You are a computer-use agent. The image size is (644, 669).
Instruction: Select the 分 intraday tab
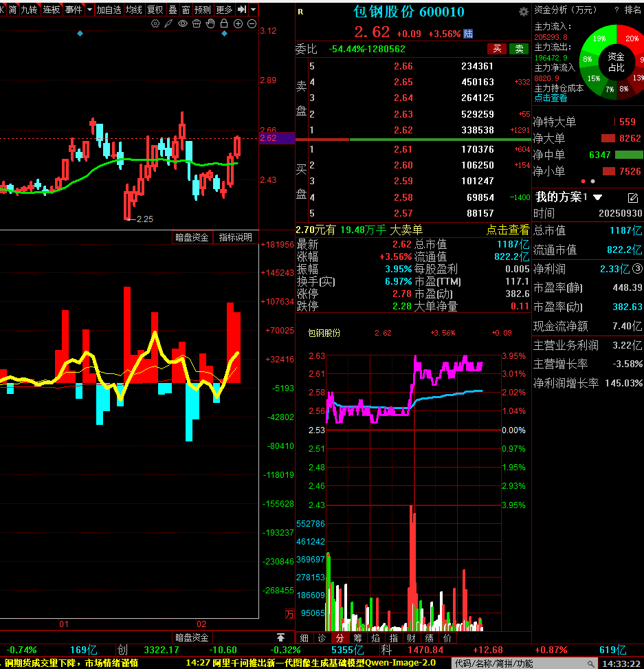pos(340,638)
